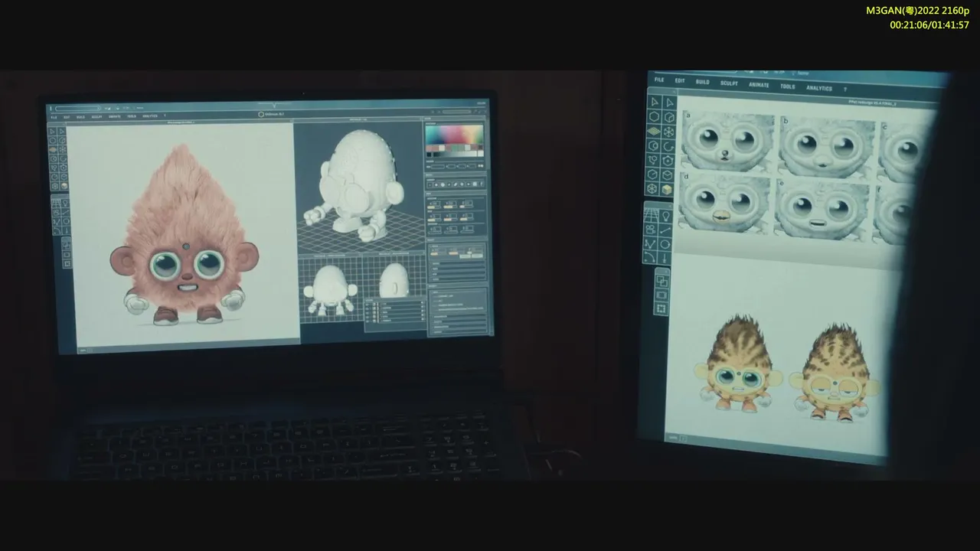Open the TOOLS menu on the left laptop
This screenshot has width=980, height=551.
tap(132, 116)
